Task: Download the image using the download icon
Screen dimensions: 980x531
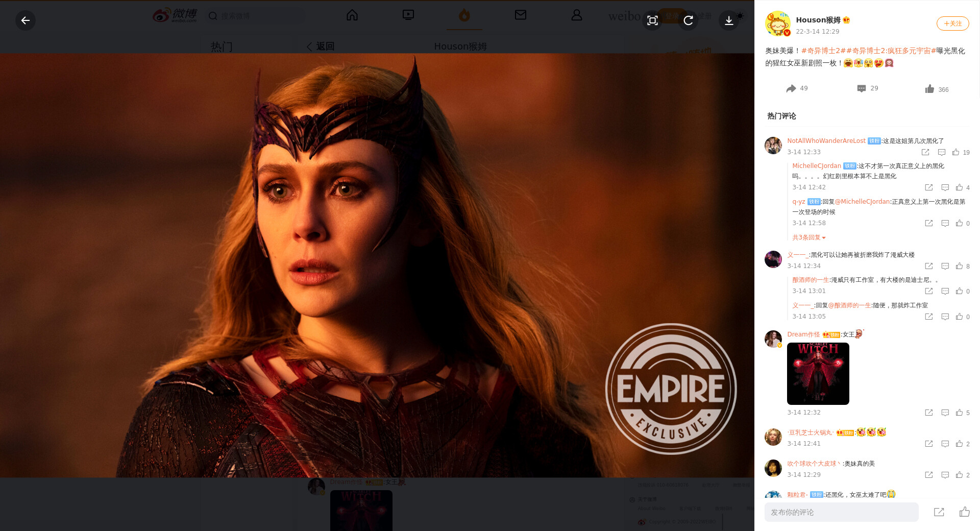Action: [x=729, y=20]
